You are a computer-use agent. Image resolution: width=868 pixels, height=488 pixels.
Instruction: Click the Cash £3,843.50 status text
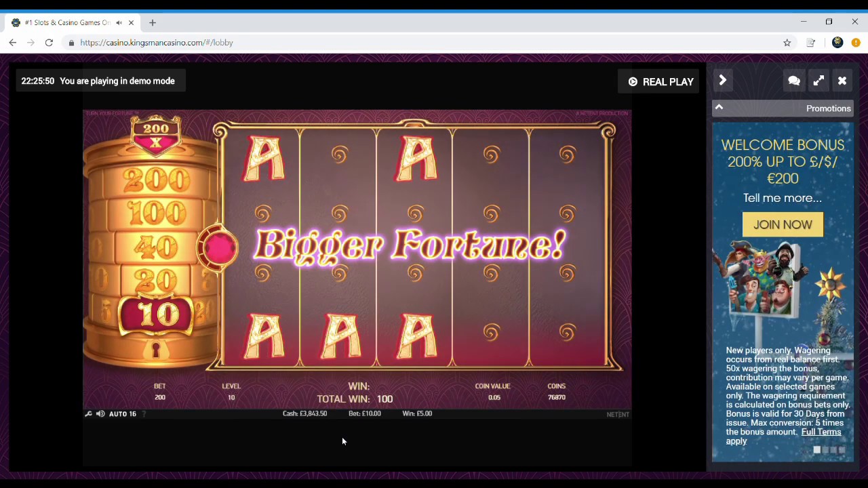point(304,413)
